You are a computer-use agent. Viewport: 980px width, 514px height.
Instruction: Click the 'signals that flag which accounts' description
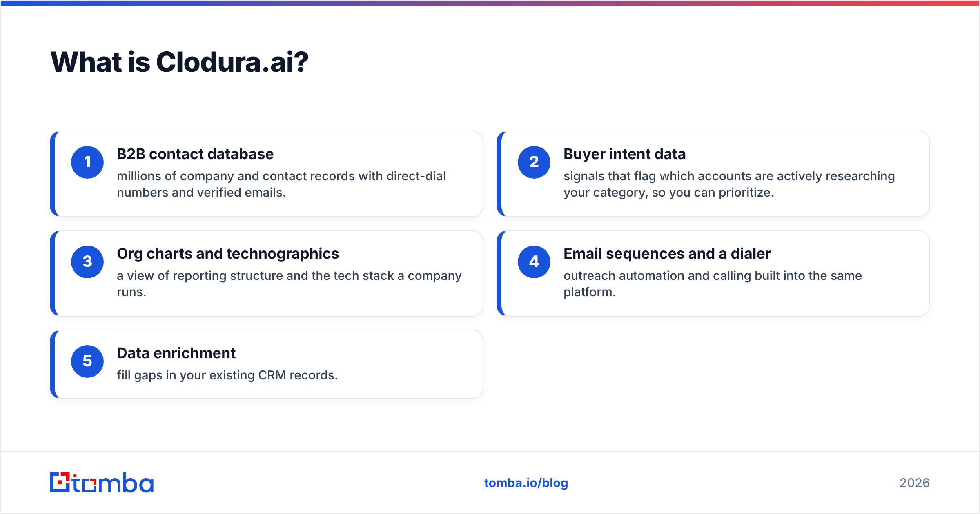pyautogui.click(x=729, y=184)
